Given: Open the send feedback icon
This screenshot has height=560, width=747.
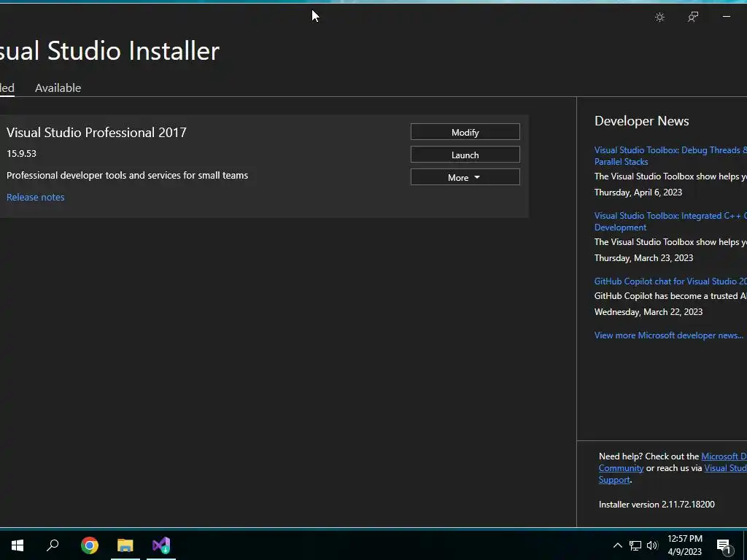Looking at the screenshot, I should (x=693, y=17).
